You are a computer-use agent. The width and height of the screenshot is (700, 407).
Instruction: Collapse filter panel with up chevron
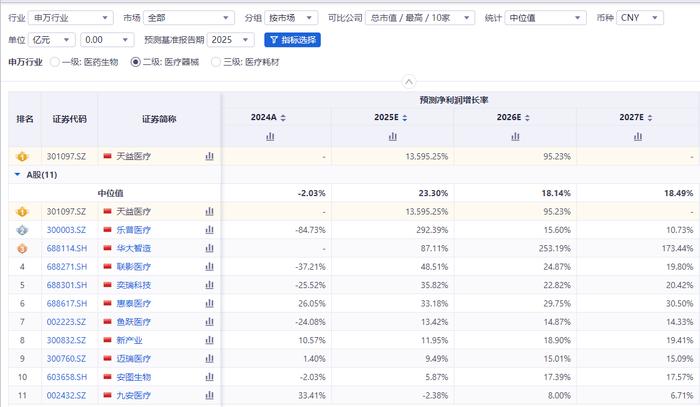pyautogui.click(x=408, y=82)
